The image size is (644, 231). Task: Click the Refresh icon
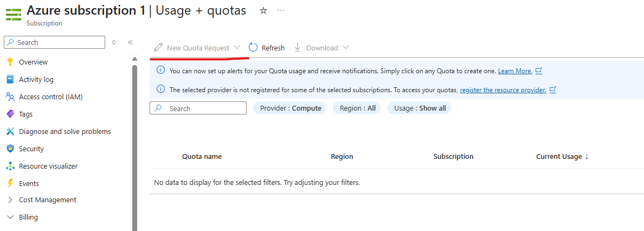click(x=253, y=48)
